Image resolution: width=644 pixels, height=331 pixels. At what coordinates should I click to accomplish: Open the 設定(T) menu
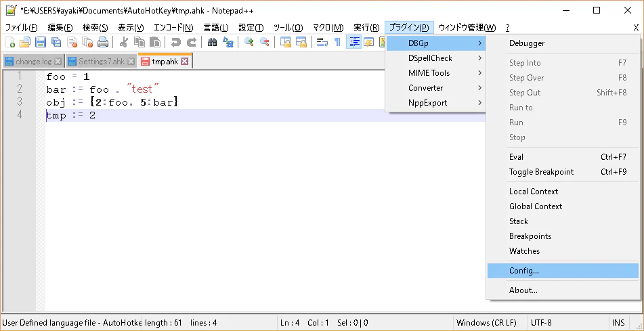251,28
